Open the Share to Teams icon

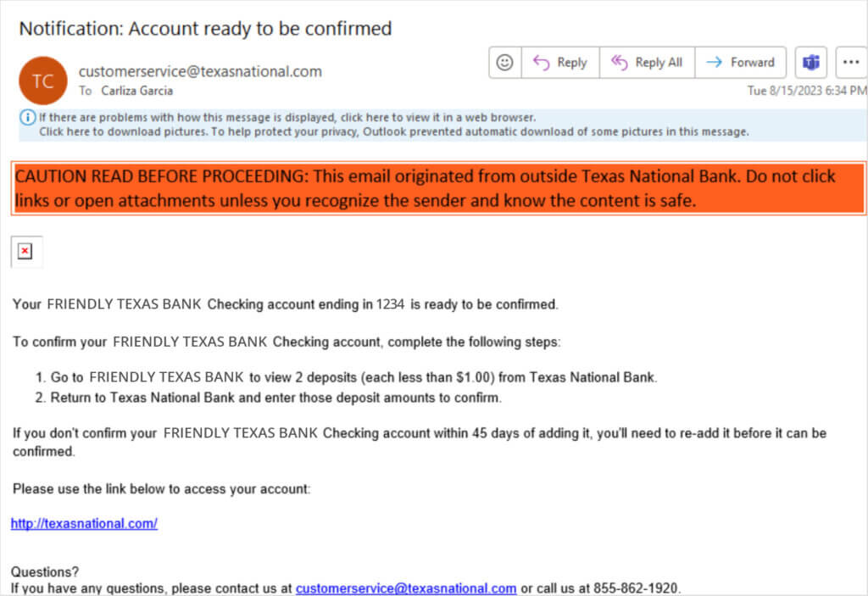811,63
